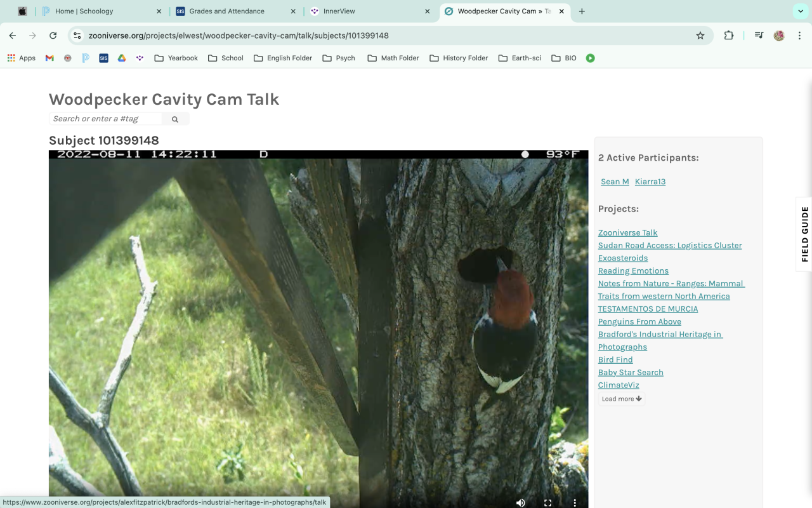
Task: Bookmark this page with the star icon
Action: [700, 36]
